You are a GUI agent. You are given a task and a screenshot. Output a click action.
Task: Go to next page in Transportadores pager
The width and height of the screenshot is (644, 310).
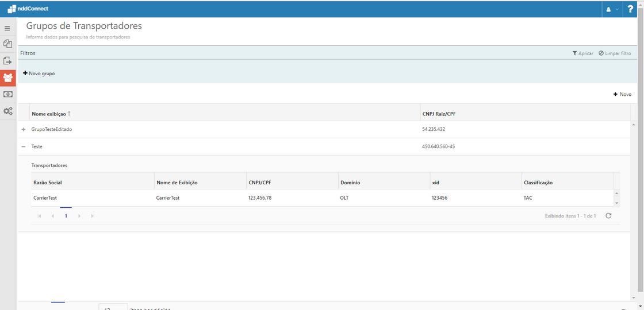click(79, 216)
